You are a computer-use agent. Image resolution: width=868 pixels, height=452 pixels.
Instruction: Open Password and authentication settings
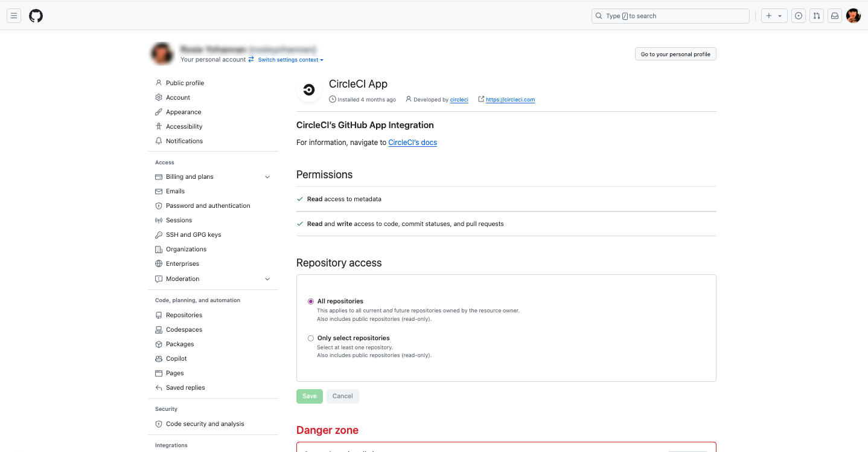tap(208, 205)
